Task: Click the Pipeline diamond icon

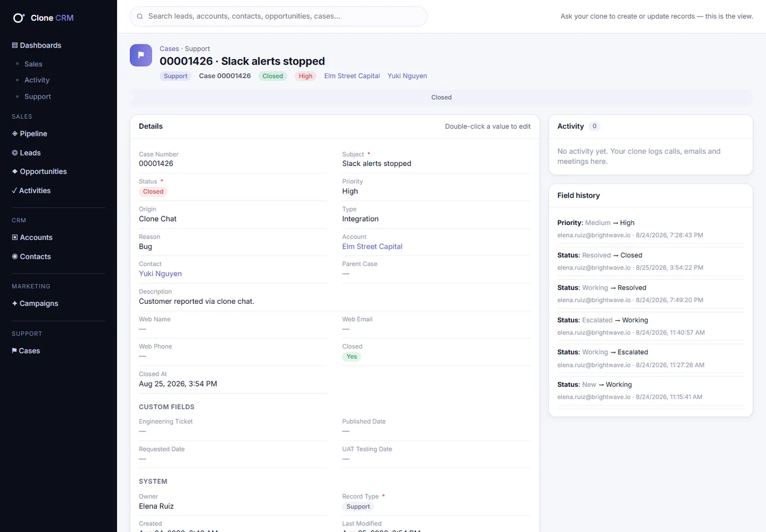Action: click(x=15, y=134)
